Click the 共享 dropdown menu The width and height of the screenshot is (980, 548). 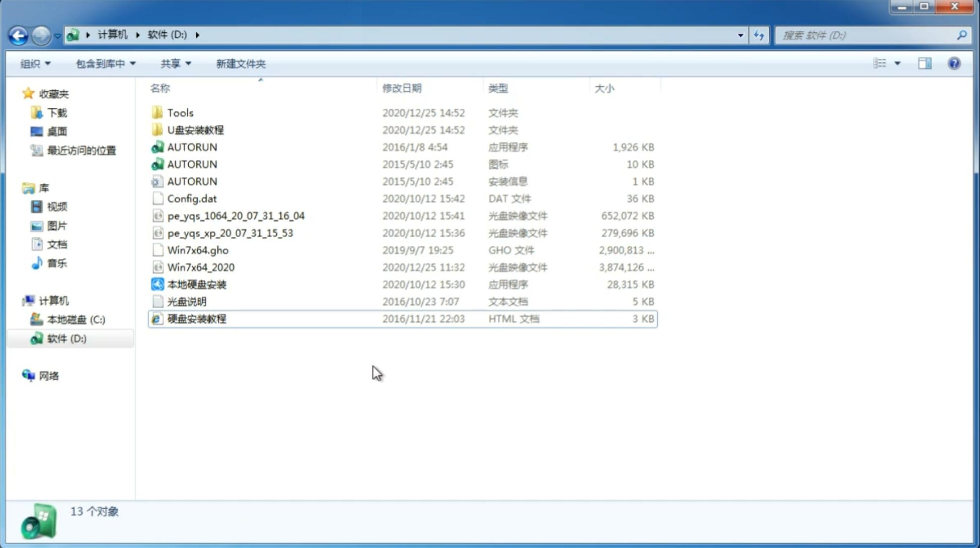pos(175,63)
